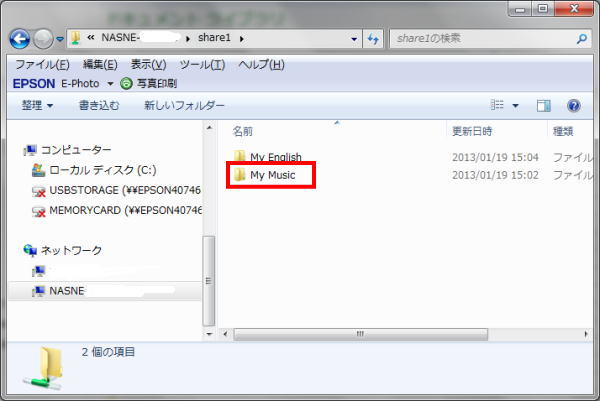The height and width of the screenshot is (401, 600).
Task: Click the change view icon
Action: point(497,105)
